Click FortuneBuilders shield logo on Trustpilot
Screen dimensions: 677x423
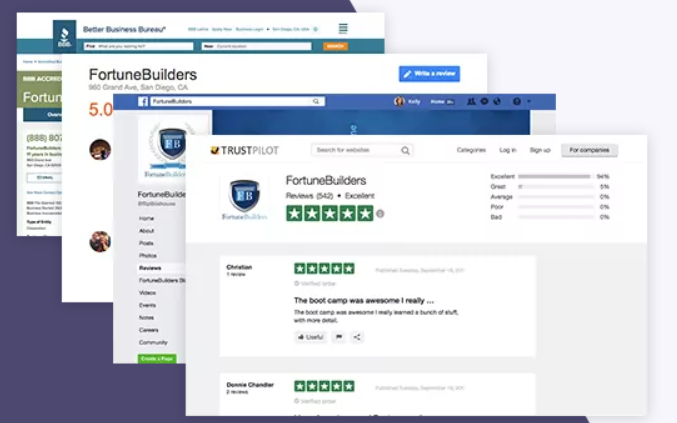[x=244, y=199]
